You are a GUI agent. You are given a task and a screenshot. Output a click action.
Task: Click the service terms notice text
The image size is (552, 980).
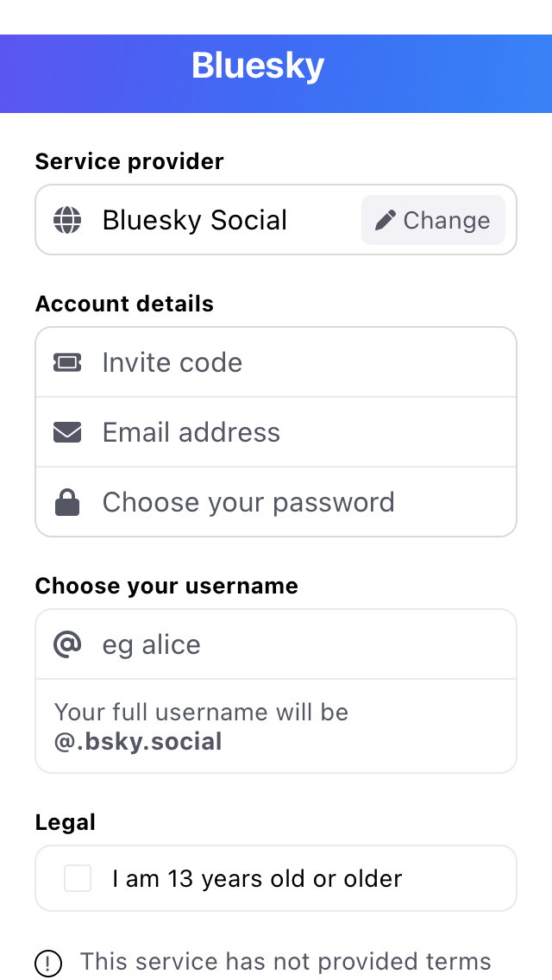coord(285,961)
